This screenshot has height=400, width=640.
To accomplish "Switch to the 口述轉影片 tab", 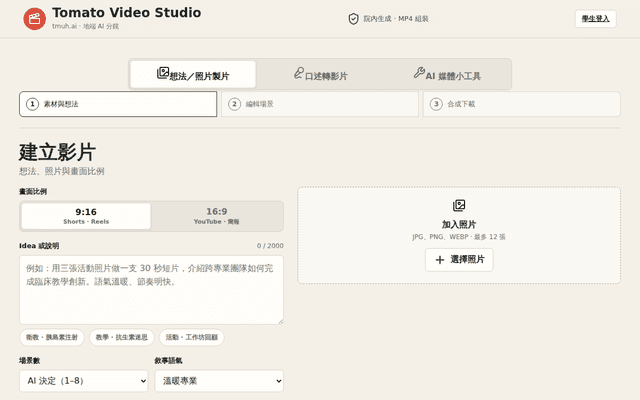I will pyautogui.click(x=320, y=74).
